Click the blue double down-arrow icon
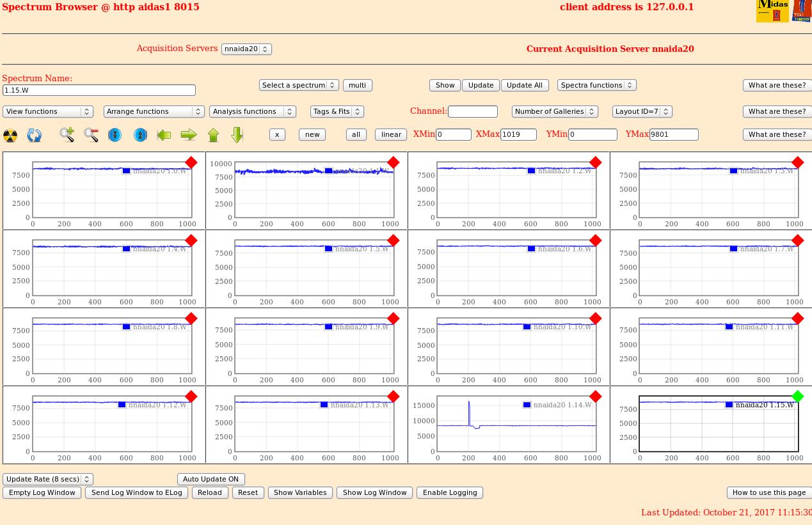 click(115, 135)
